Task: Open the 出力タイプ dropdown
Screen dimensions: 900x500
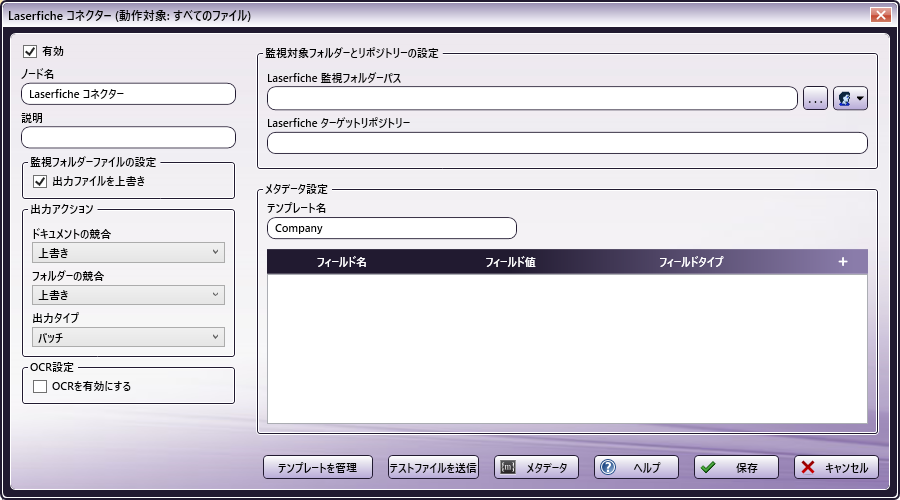Action: [128, 338]
